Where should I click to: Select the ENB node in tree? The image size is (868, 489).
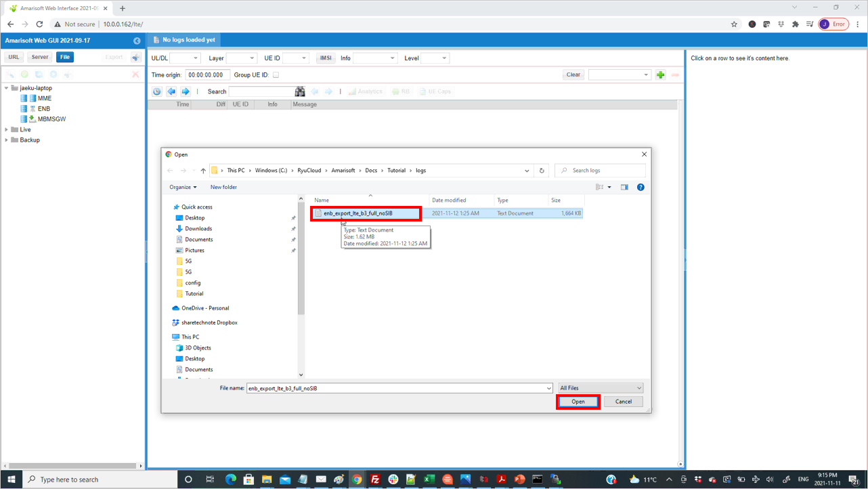coord(44,108)
